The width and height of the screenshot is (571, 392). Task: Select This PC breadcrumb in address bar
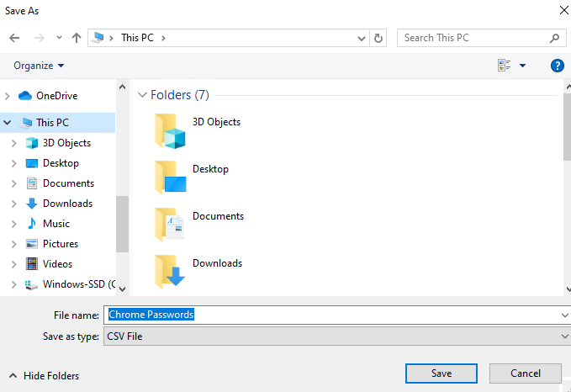tap(137, 38)
